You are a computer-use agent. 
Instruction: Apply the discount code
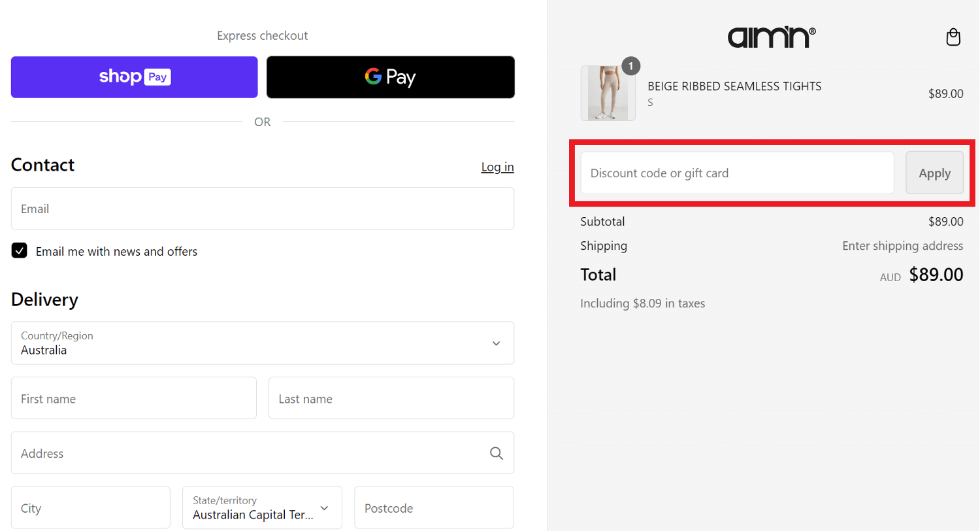(x=934, y=173)
